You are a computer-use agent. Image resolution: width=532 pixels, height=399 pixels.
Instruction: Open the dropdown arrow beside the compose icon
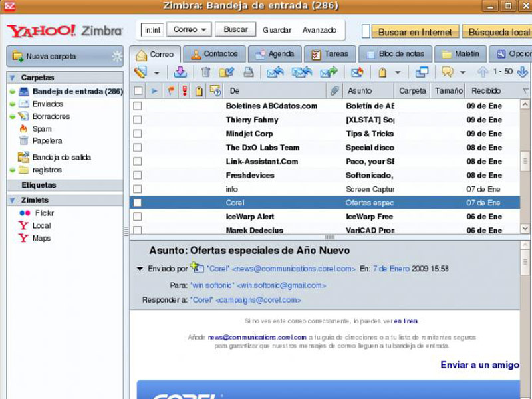[x=156, y=72]
